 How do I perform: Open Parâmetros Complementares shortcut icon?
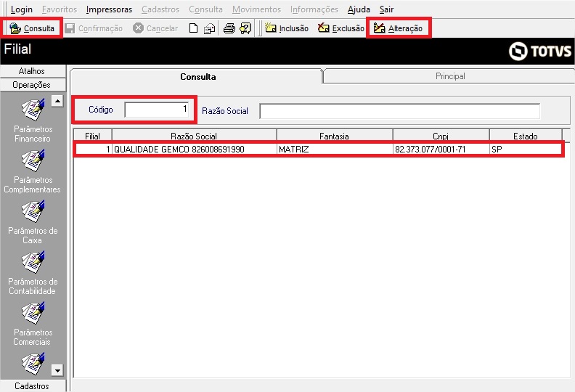point(33,160)
